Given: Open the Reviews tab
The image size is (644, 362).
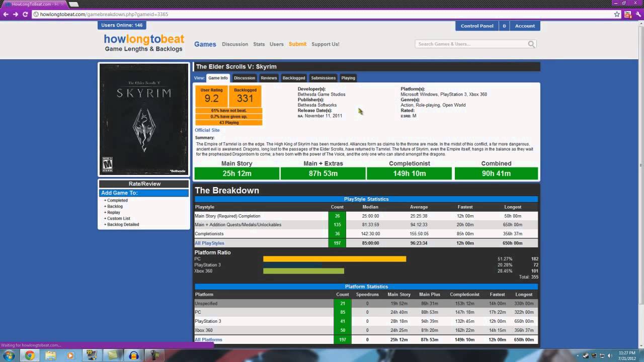Looking at the screenshot, I should [x=269, y=78].
